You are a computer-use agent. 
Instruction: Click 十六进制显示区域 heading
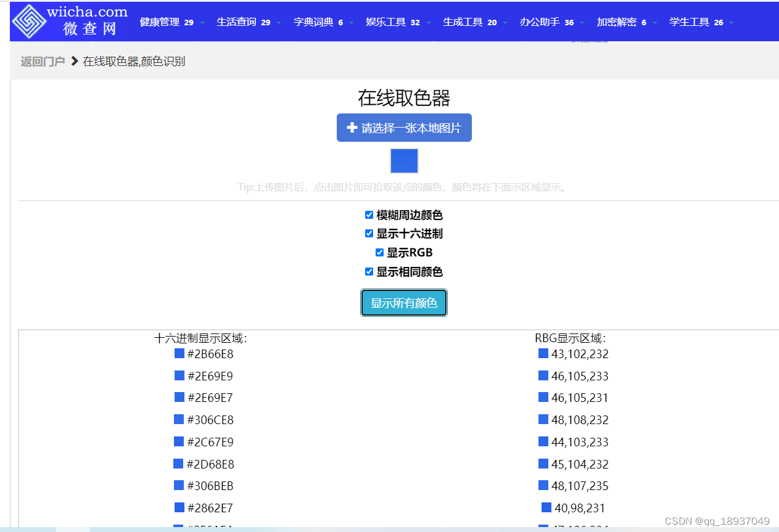point(200,338)
